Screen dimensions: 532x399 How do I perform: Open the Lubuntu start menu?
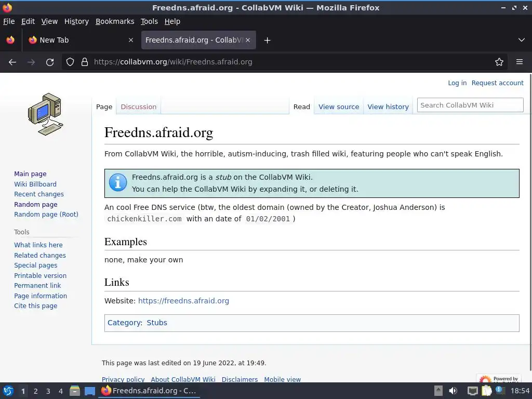[x=8, y=391]
